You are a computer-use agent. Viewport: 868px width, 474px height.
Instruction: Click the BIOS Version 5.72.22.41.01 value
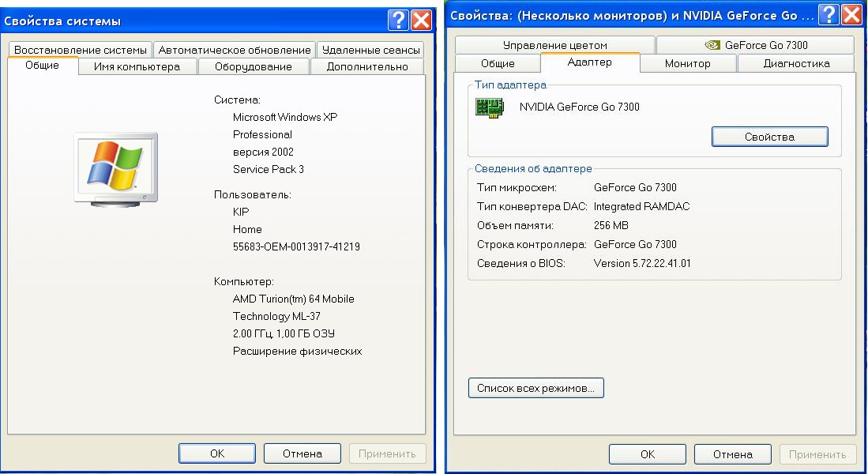pyautogui.click(x=642, y=264)
